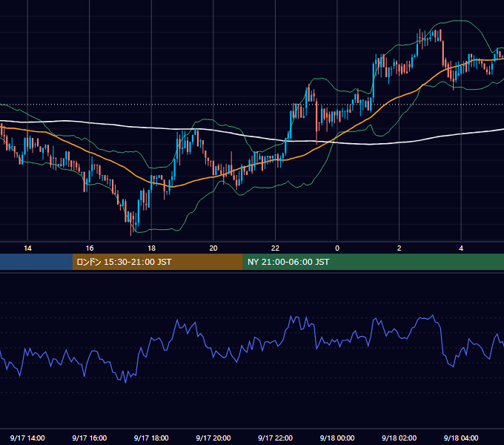Click the 9/17 14:00 date label
The image size is (504, 445).
(x=27, y=438)
